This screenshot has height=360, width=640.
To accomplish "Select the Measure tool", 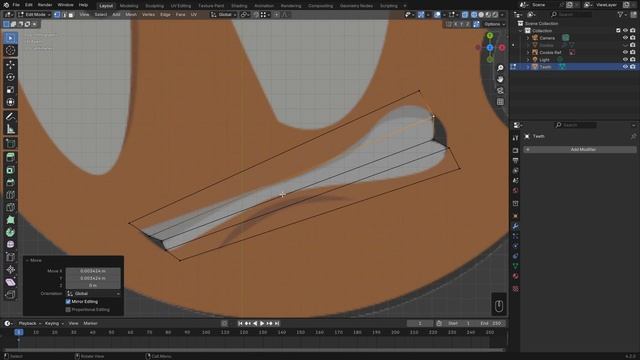I will coord(11,129).
